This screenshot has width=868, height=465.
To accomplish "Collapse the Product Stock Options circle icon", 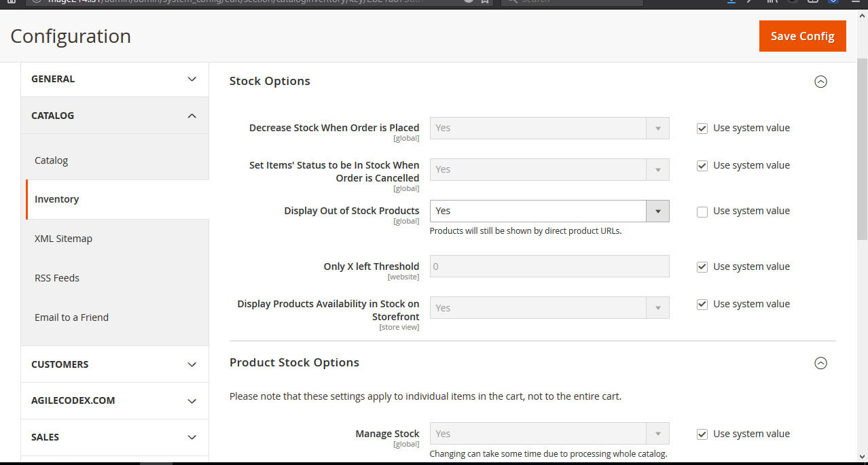I will [820, 363].
